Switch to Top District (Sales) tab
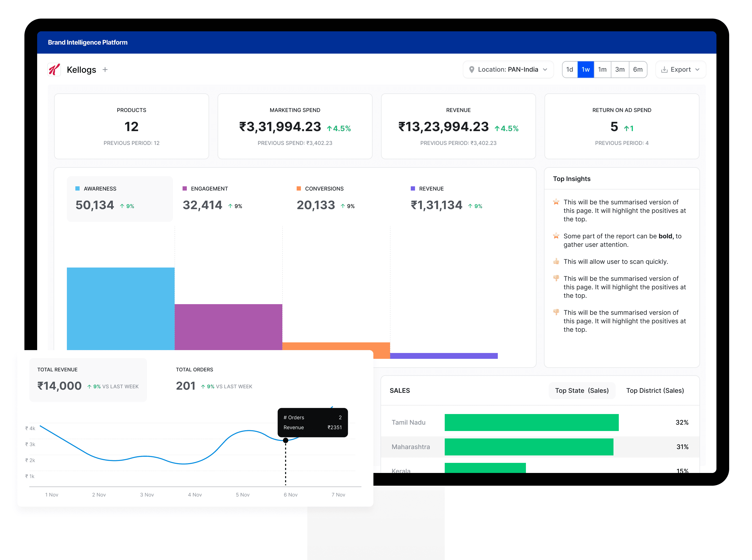 point(655,390)
